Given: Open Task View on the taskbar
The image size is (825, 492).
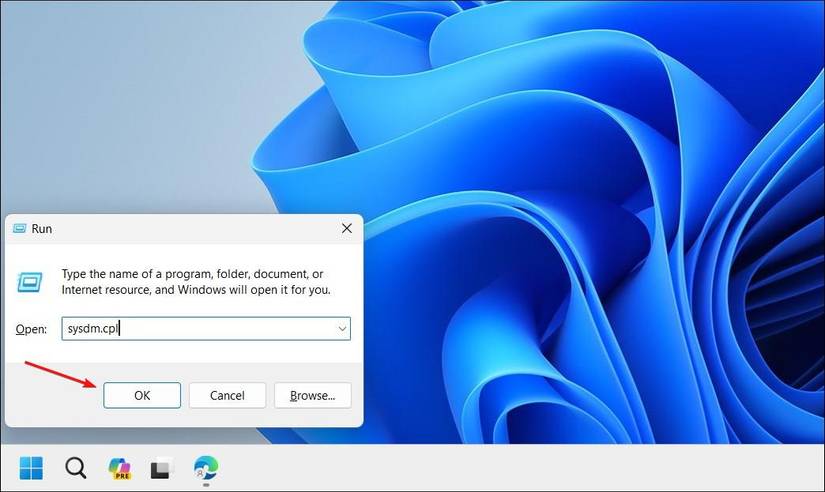Looking at the screenshot, I should tap(162, 468).
